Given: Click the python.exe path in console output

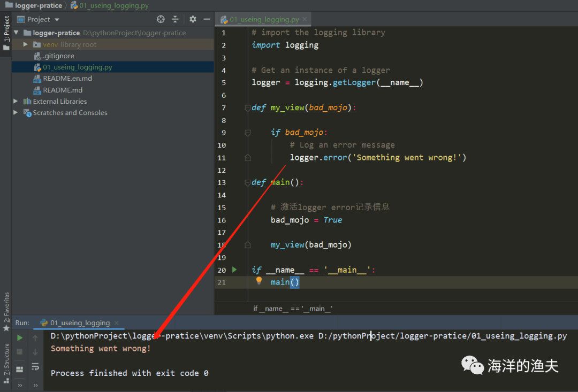Looking at the screenshot, I should [182, 336].
